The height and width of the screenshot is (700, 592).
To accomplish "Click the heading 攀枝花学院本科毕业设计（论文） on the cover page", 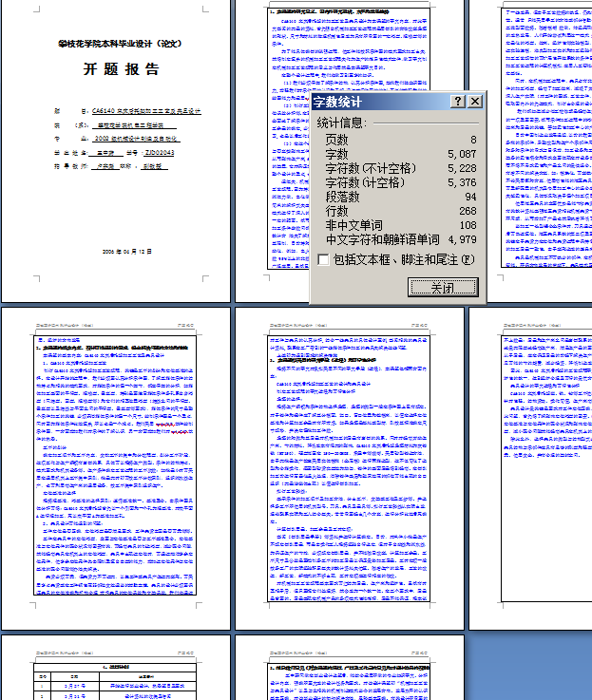I will click(120, 44).
